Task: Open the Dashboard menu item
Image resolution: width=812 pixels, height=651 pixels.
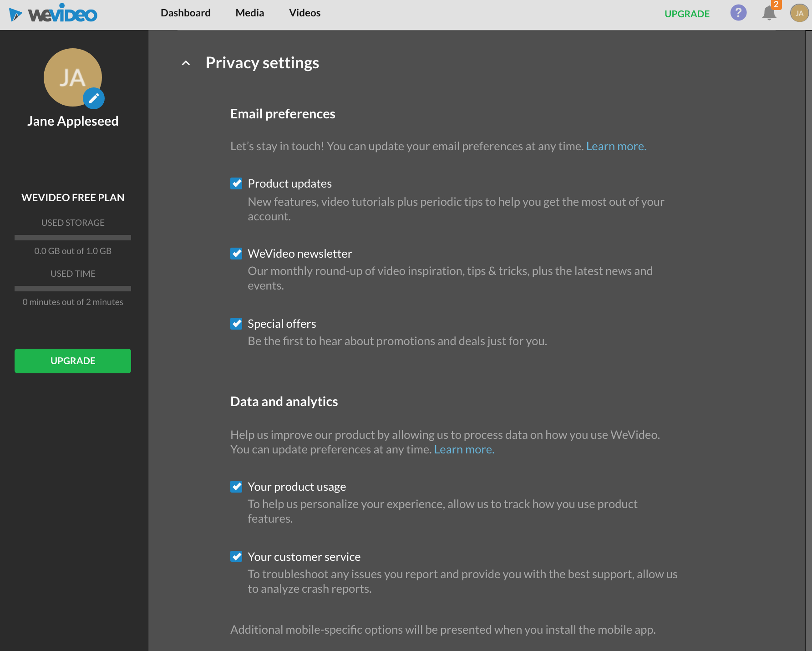Action: coord(185,13)
